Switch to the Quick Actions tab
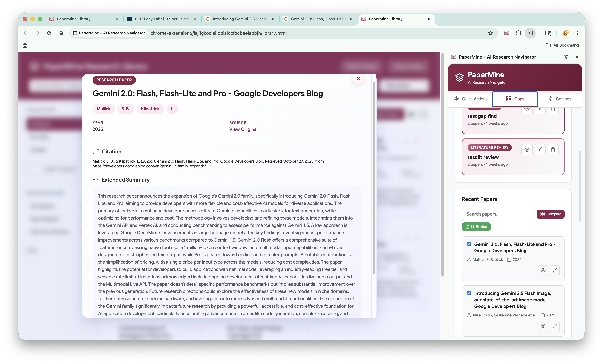Screen dimensions: 603x364 point(471,99)
